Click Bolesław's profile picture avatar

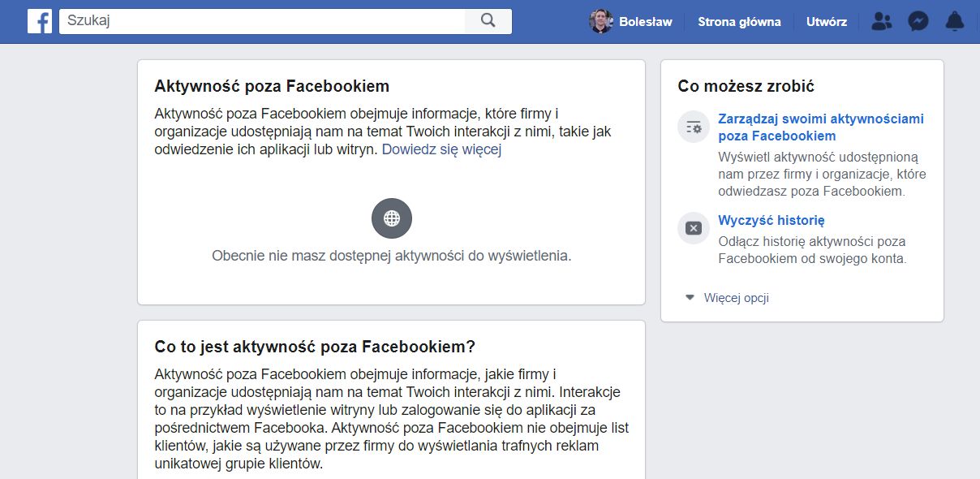point(601,22)
